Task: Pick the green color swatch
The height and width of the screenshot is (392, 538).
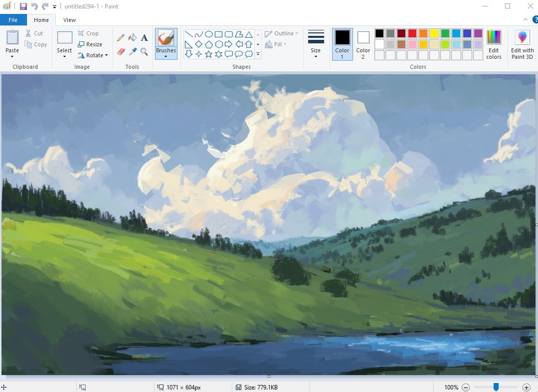Action: tap(445, 33)
